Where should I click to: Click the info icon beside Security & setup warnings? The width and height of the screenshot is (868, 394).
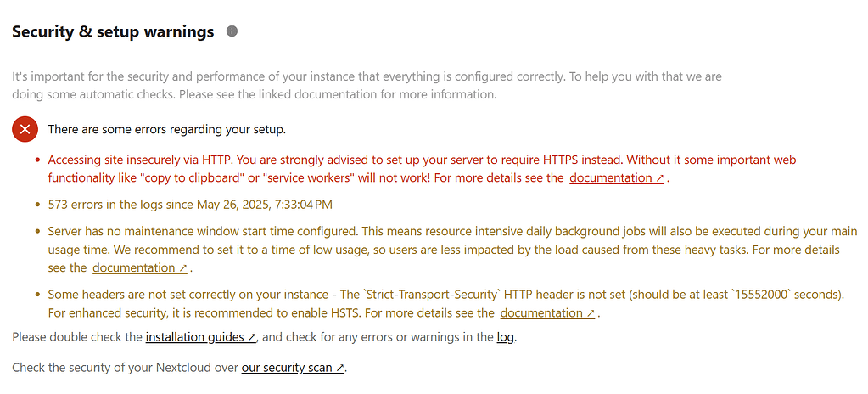[232, 31]
